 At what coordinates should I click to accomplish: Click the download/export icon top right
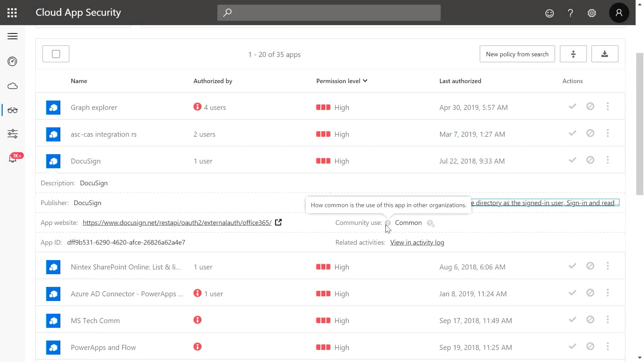(605, 54)
